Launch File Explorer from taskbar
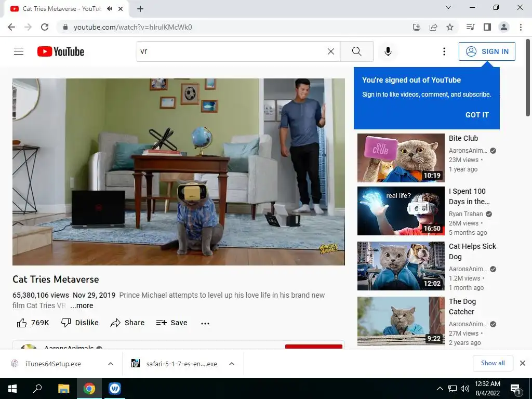 coord(63,389)
